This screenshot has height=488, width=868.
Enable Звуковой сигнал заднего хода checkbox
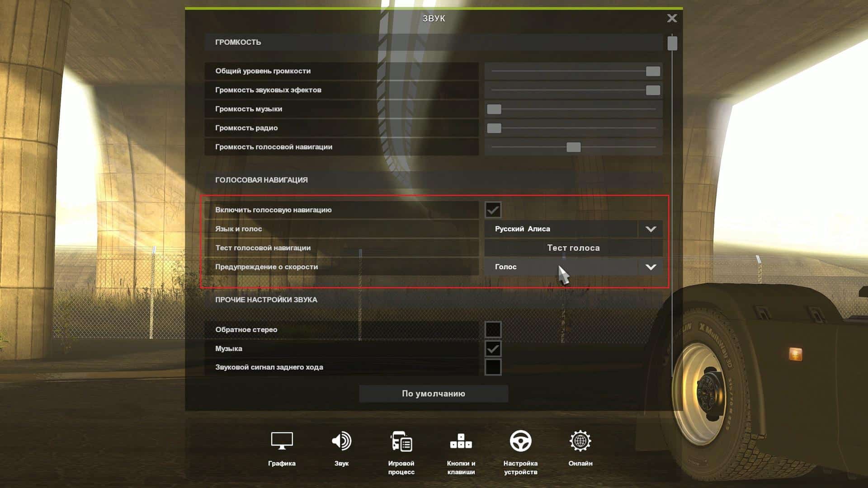(493, 367)
